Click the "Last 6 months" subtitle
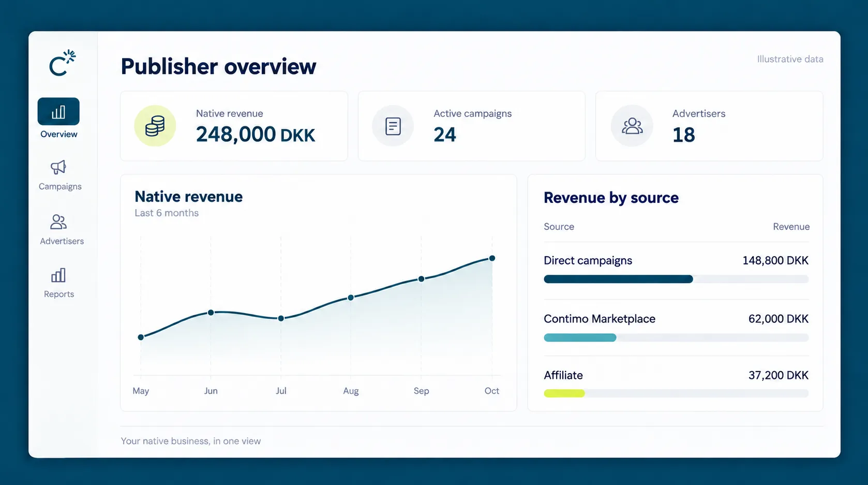868x485 pixels. (167, 213)
